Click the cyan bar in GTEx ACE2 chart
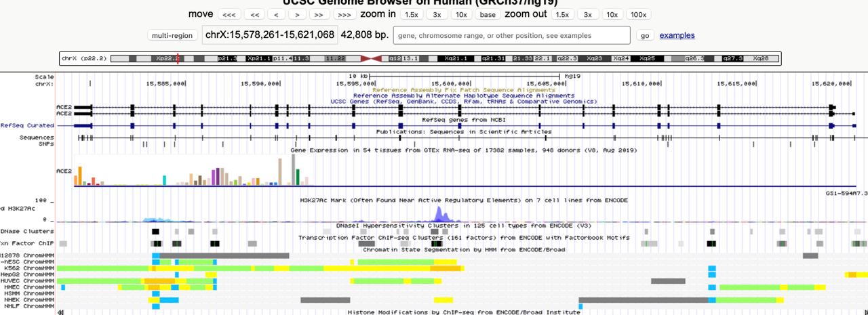The height and width of the screenshot is (315, 868). point(165,180)
